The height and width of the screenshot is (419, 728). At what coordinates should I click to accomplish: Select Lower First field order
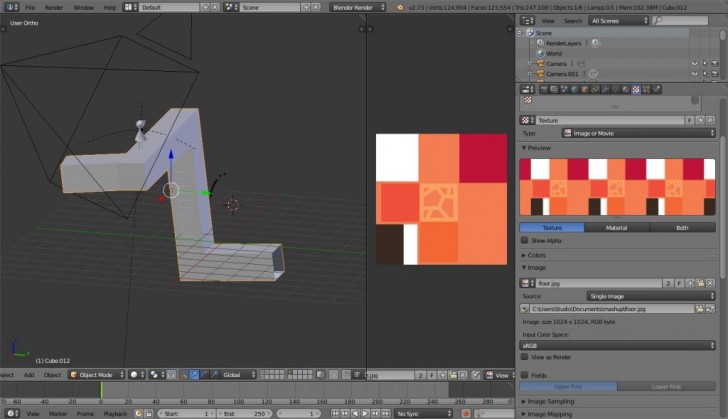[x=666, y=386]
